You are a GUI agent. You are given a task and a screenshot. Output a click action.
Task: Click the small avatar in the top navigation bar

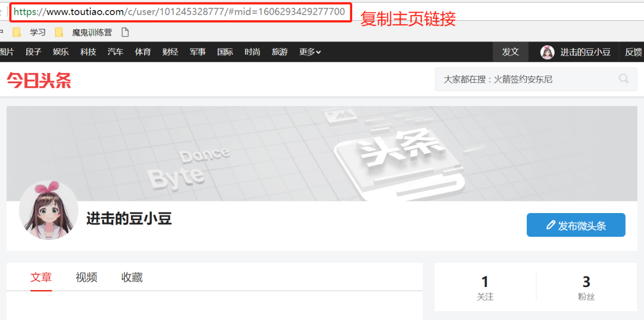click(x=548, y=52)
